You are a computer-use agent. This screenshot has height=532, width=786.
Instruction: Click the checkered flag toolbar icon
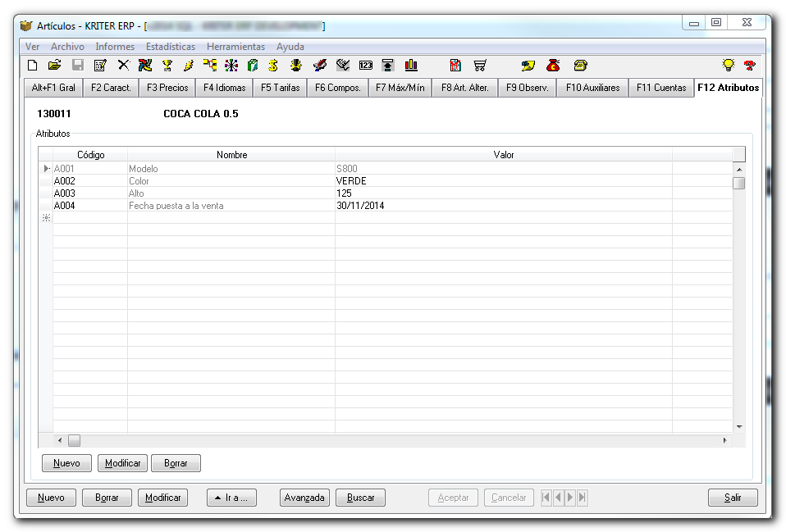click(344, 65)
